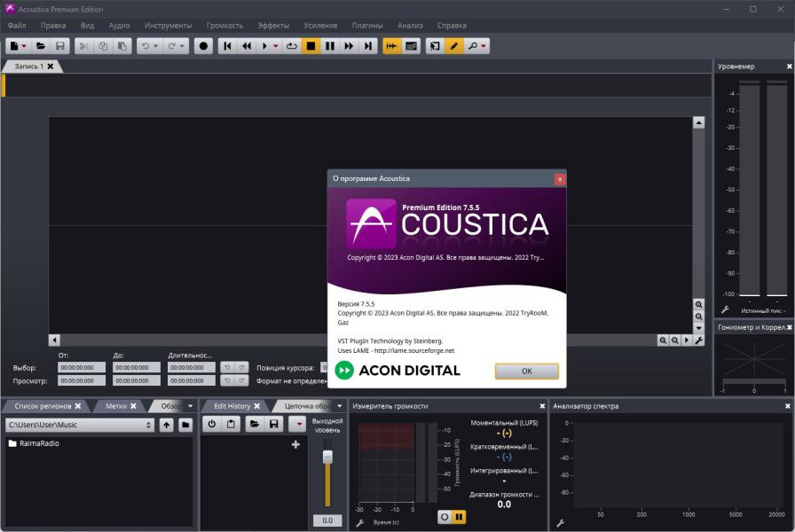Viewport: 795px width, 532px height.
Task: Open spectrum analyzer settings wrench
Action: tap(560, 523)
